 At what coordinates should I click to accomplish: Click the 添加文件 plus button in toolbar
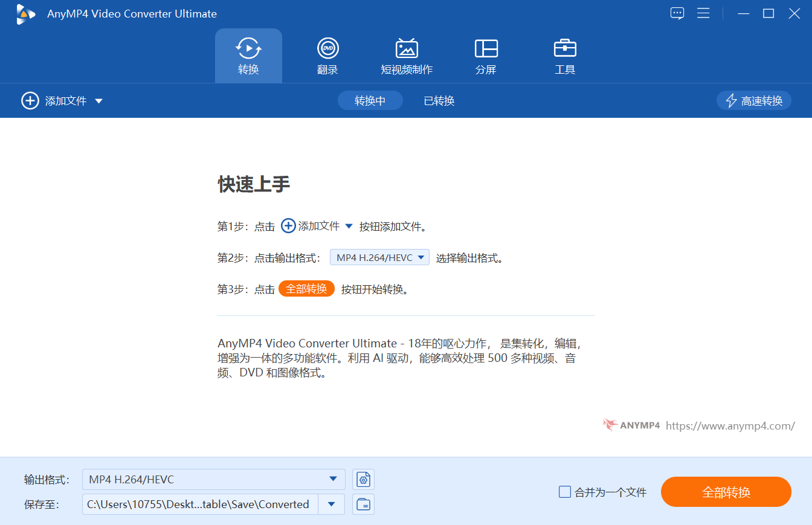coord(30,101)
